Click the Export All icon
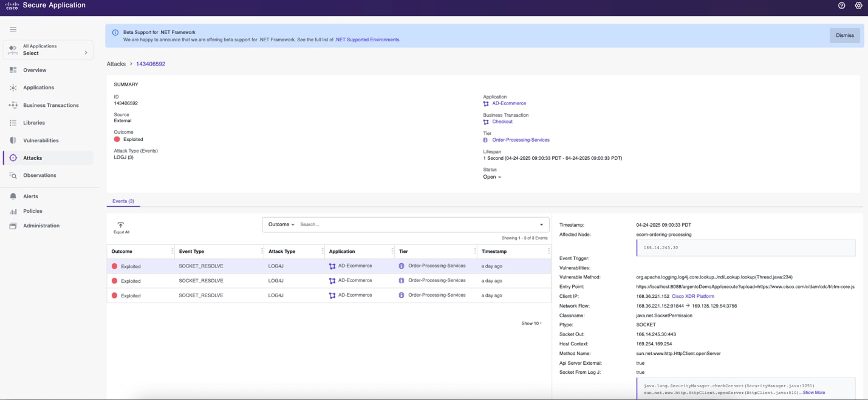 pyautogui.click(x=121, y=225)
